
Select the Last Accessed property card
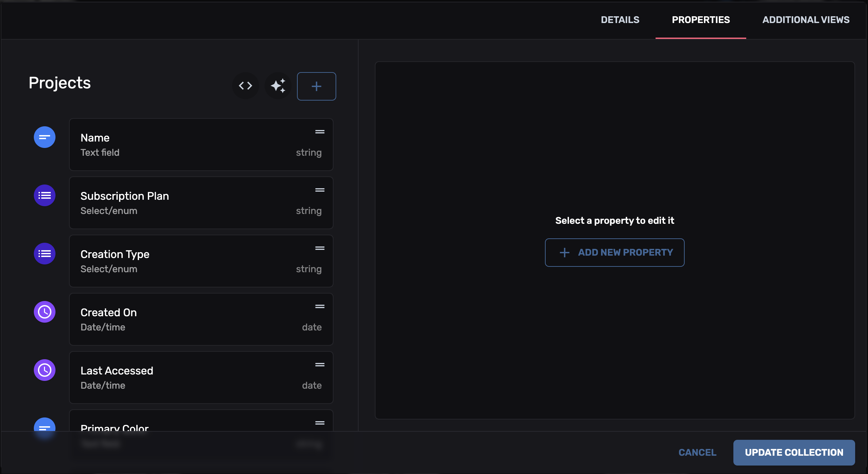[201, 377]
